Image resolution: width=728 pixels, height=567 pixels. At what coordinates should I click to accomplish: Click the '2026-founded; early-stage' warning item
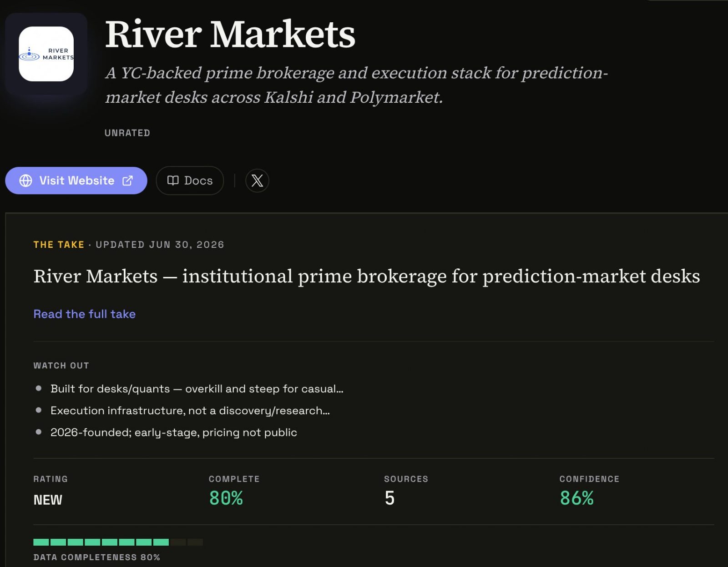(x=174, y=432)
